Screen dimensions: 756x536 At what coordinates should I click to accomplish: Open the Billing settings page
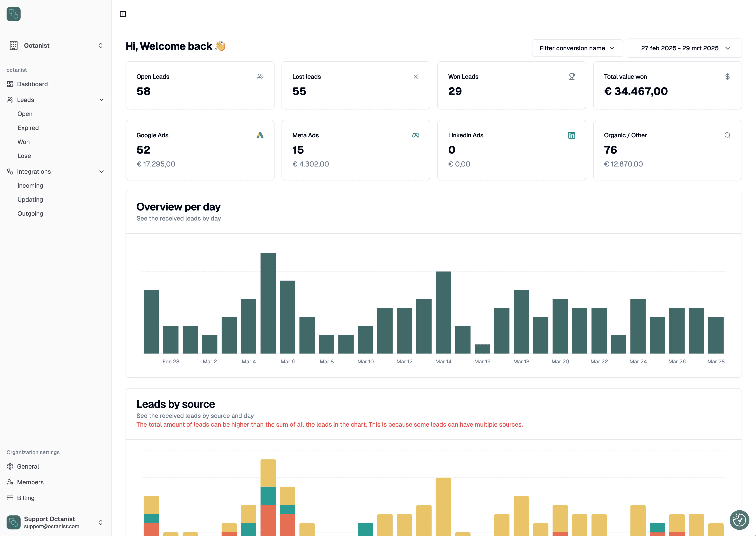pos(25,498)
